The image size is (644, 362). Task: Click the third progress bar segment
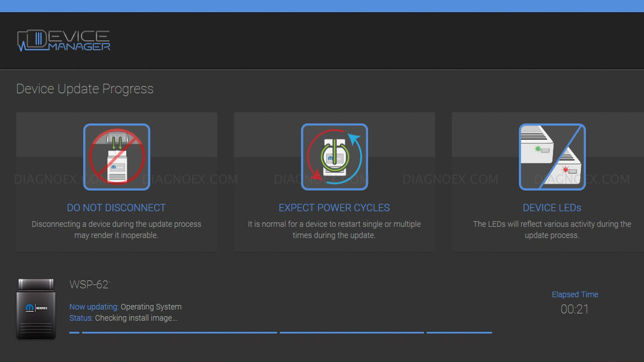351,332
